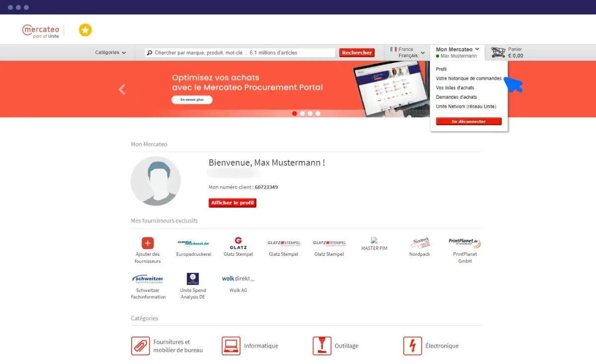Viewport: 596px width, 364px height.
Task: Open Votre historique de commandes
Action: pyautogui.click(x=469, y=78)
